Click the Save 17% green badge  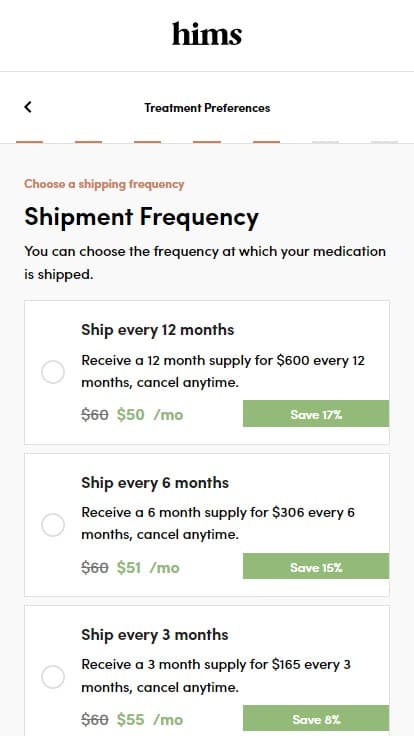coord(316,414)
